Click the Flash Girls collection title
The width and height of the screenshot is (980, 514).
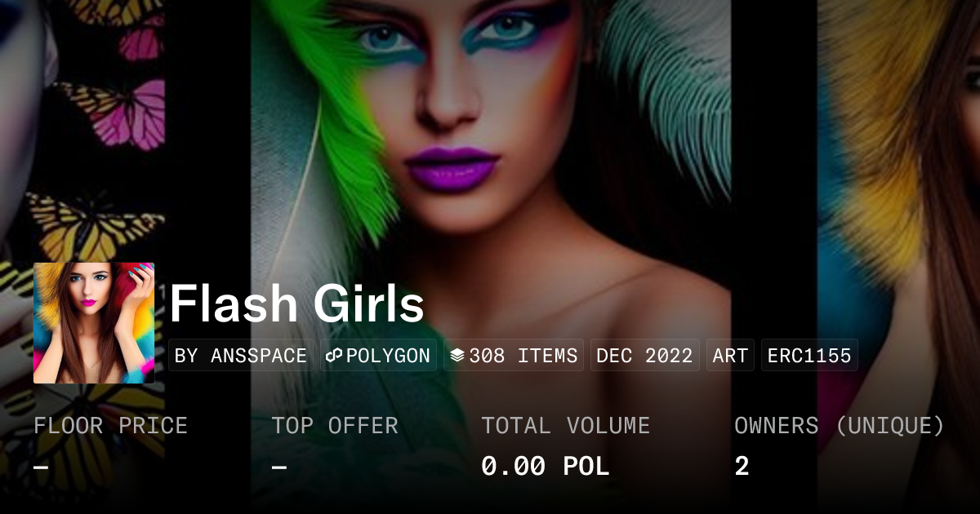[297, 304]
